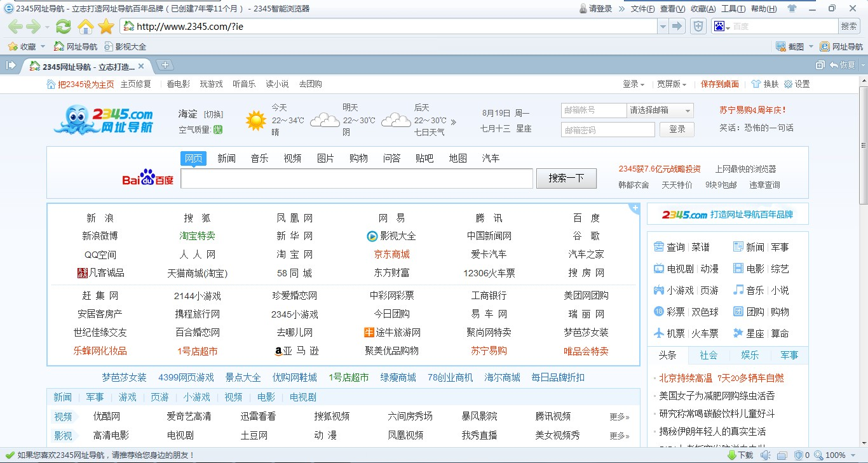Click the 换肤 shirt icon on the page

(x=756, y=84)
